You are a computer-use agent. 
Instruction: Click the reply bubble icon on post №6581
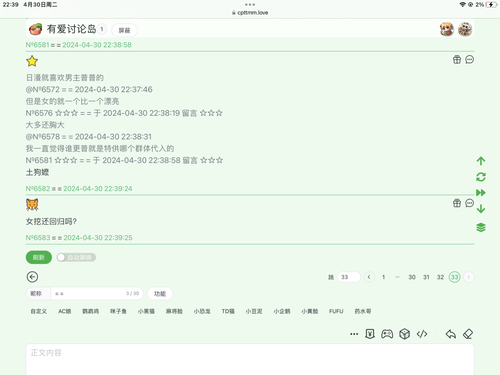tap(469, 60)
